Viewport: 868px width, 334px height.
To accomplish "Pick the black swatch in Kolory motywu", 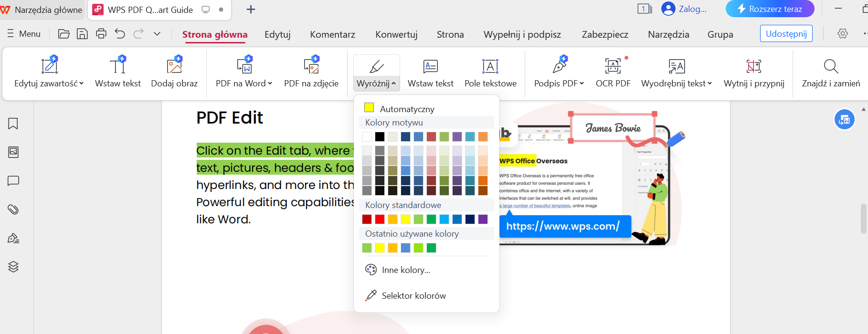I will 380,136.
